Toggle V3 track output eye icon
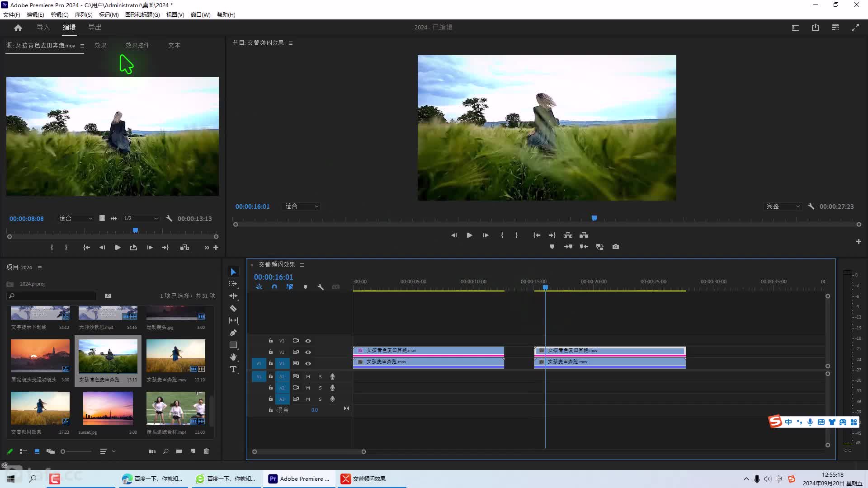 308,341
